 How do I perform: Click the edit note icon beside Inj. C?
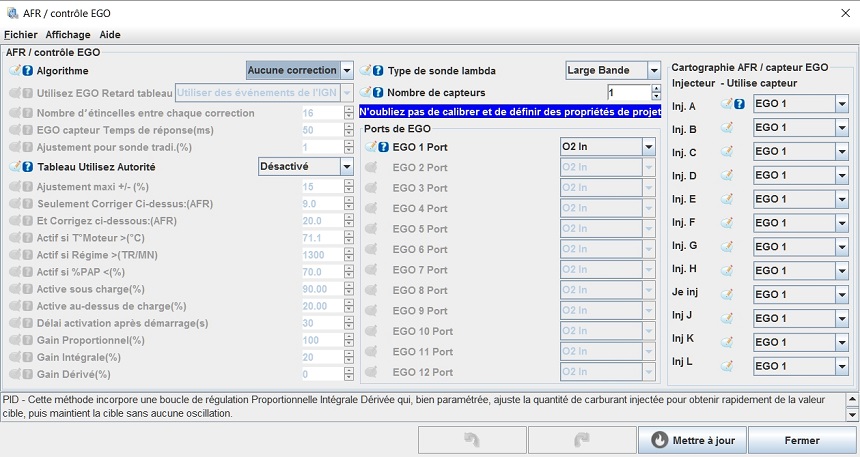pyautogui.click(x=727, y=152)
